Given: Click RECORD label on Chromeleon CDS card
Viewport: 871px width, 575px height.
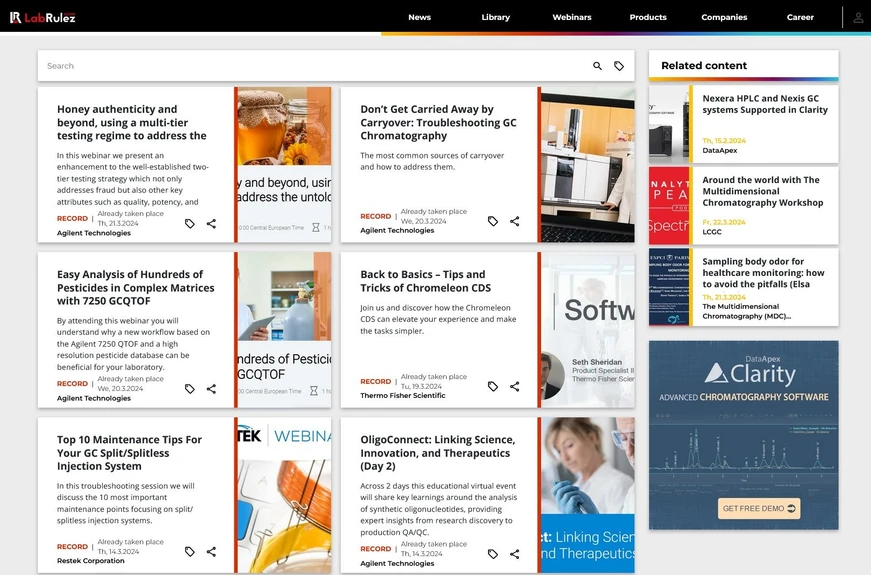Looking at the screenshot, I should pyautogui.click(x=376, y=382).
